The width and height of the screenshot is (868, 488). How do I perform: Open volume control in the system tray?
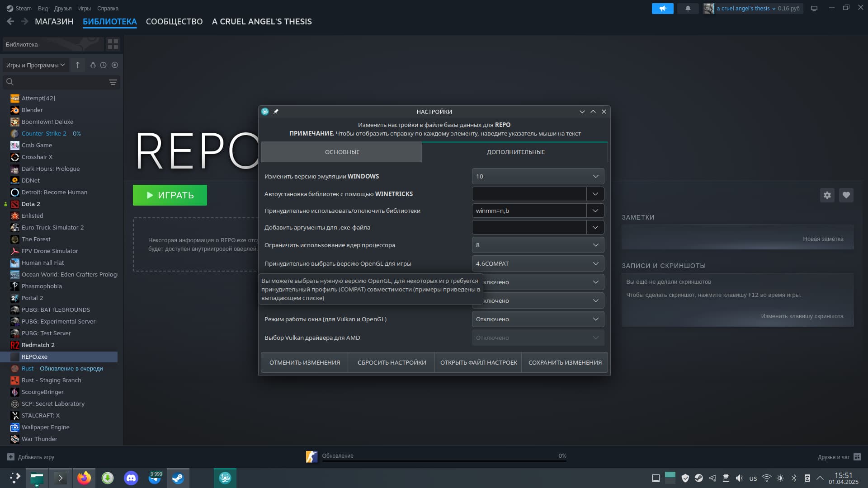pyautogui.click(x=739, y=478)
